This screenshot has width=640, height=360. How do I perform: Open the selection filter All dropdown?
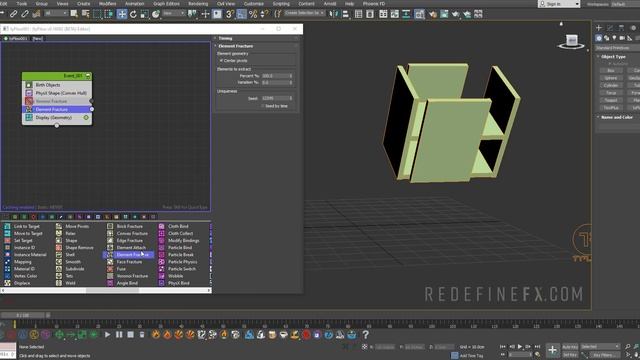click(56, 13)
